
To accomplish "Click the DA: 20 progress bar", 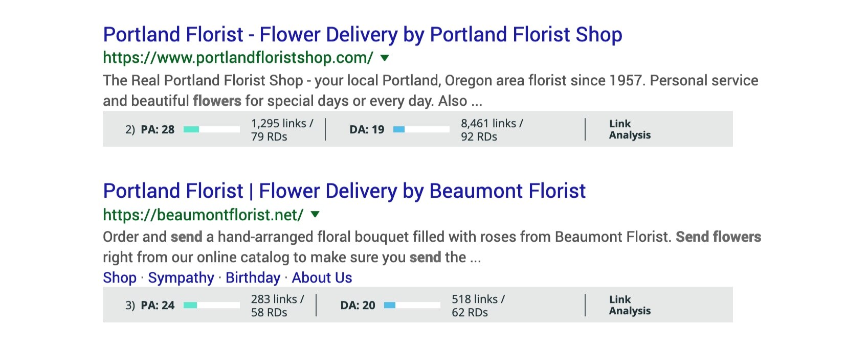I will click(412, 305).
